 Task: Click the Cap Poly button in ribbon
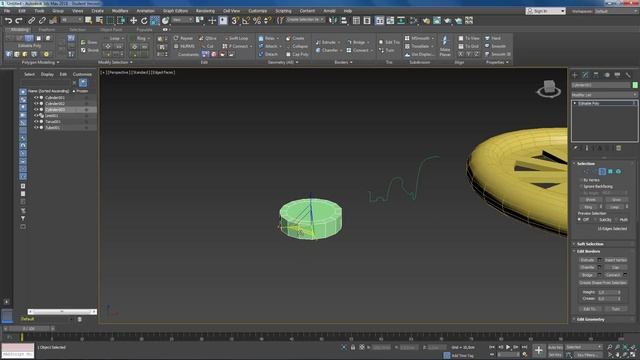click(x=298, y=54)
